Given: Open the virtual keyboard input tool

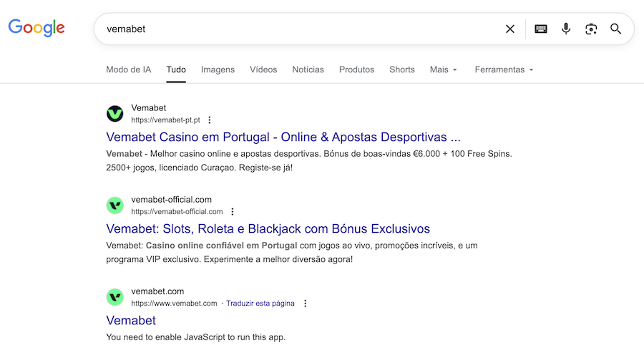Looking at the screenshot, I should [x=541, y=29].
